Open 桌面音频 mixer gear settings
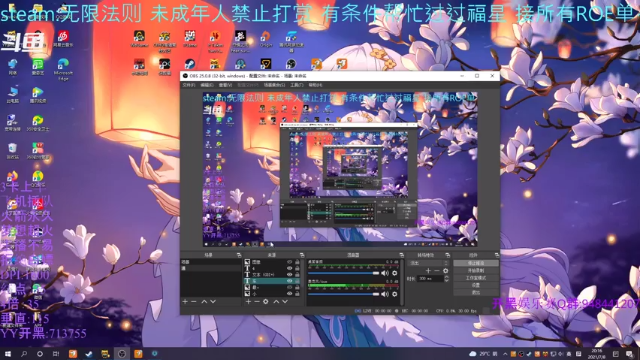Viewport: 640px width, 360px height. coord(395,273)
